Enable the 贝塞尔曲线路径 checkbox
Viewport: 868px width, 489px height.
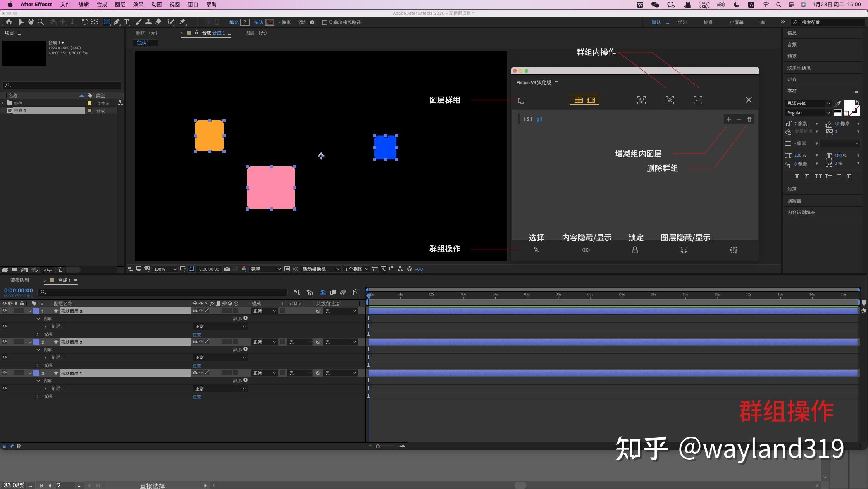coord(325,22)
